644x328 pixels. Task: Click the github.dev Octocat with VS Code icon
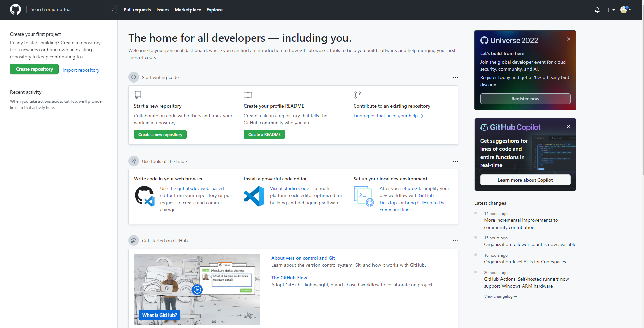click(x=145, y=196)
